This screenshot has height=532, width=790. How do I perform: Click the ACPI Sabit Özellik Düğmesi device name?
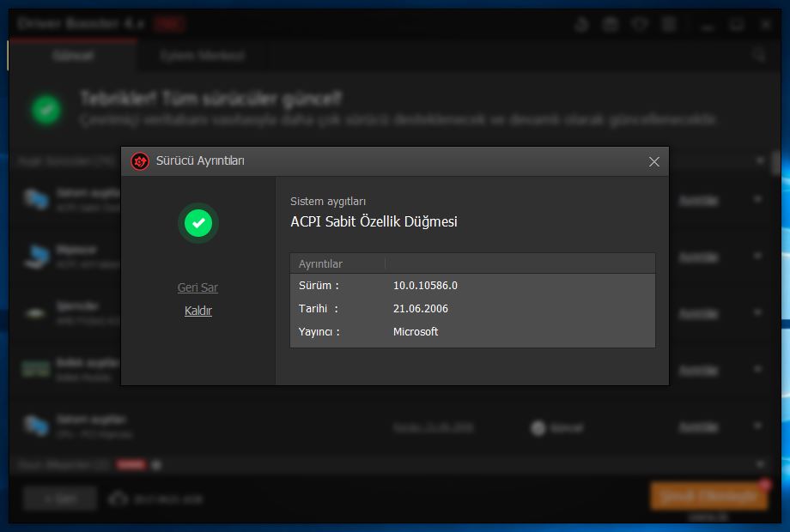pos(374,221)
